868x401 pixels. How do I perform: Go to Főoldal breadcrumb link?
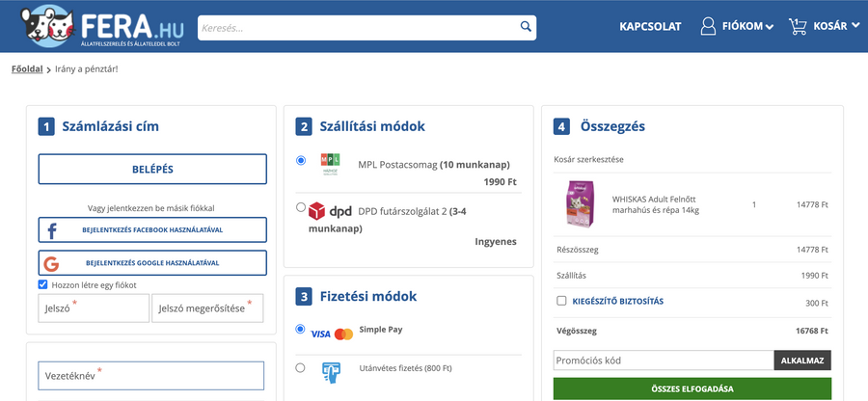26,68
